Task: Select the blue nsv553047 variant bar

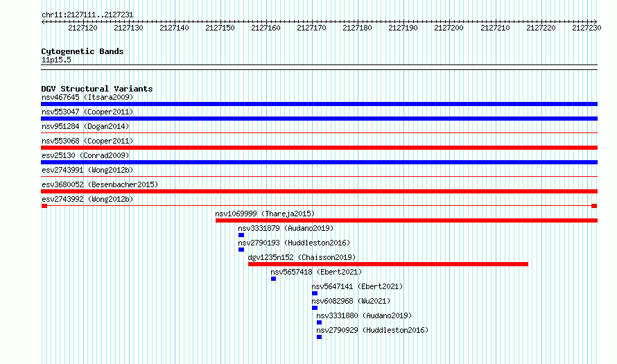Action: click(x=319, y=119)
